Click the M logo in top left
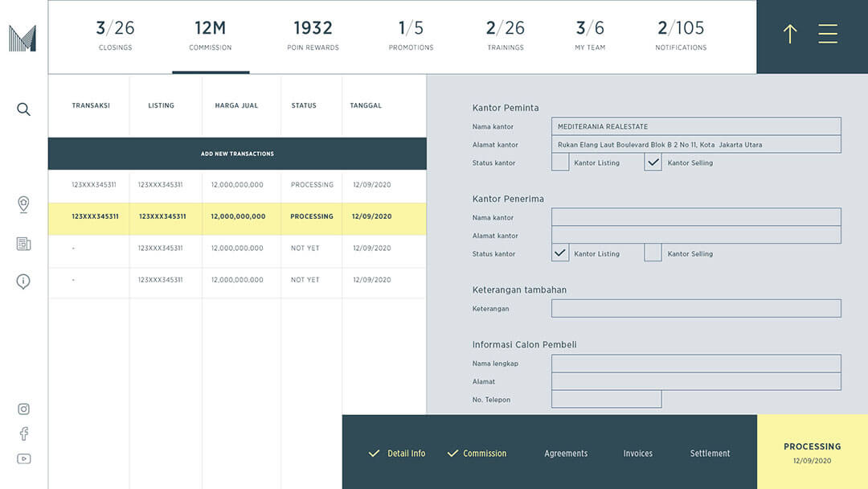868x489 pixels. click(x=23, y=38)
